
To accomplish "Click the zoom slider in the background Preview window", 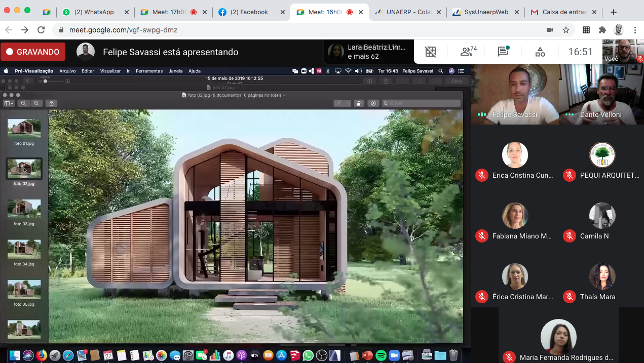I will click(x=46, y=81).
